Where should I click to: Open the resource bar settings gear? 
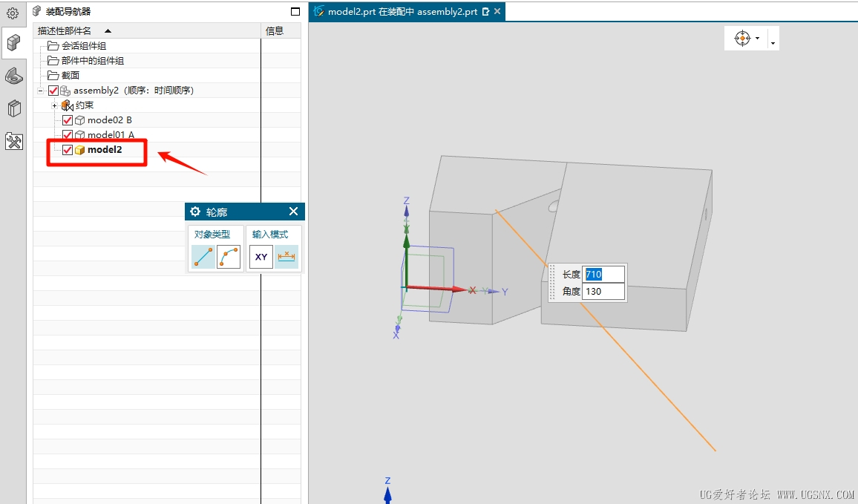click(13, 13)
